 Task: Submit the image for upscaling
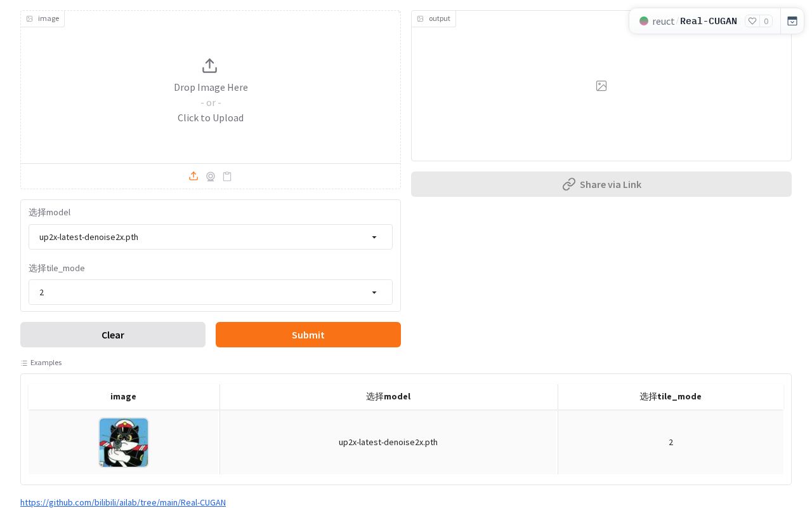308,335
